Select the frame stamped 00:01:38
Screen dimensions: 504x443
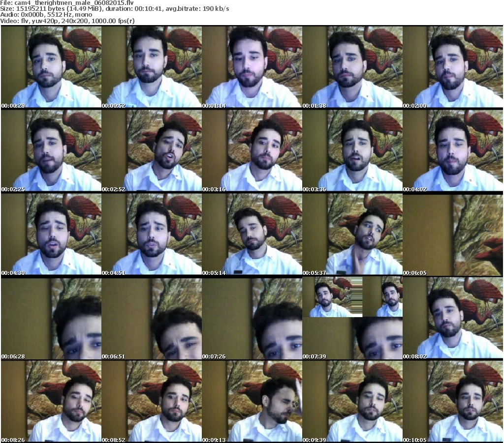tap(352, 67)
